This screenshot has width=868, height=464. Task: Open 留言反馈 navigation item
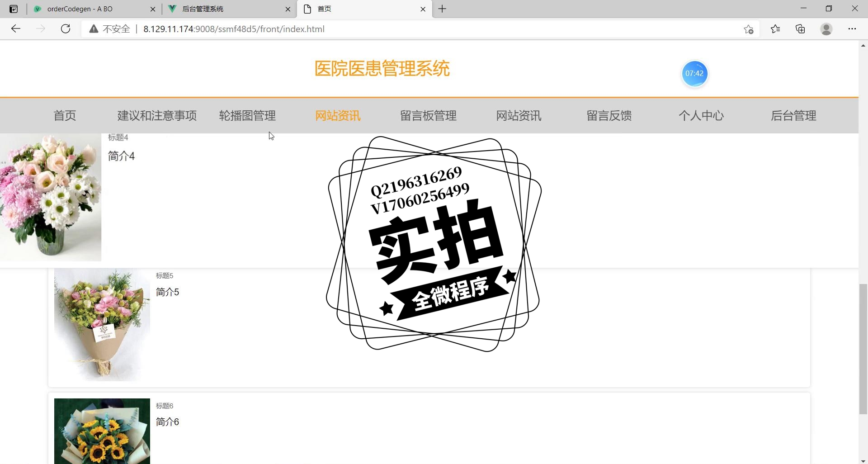[609, 116]
